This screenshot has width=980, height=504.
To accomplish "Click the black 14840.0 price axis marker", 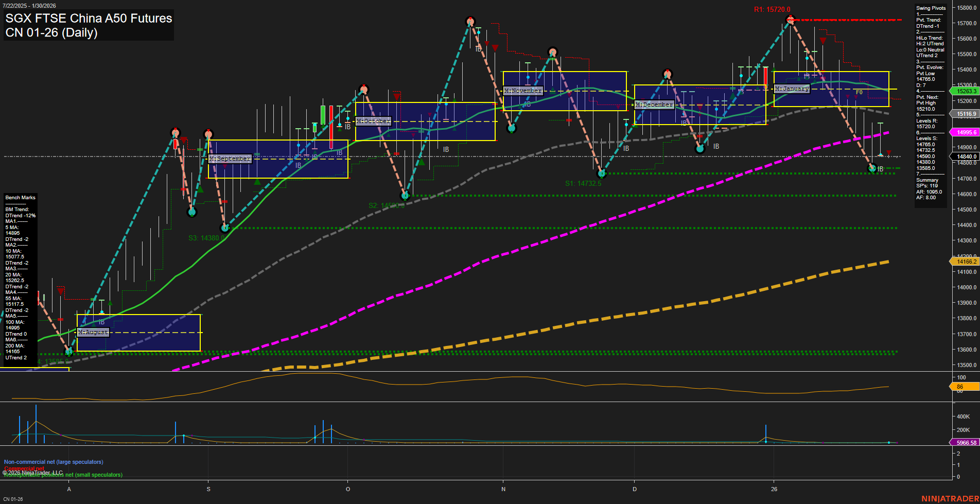I will (x=964, y=156).
